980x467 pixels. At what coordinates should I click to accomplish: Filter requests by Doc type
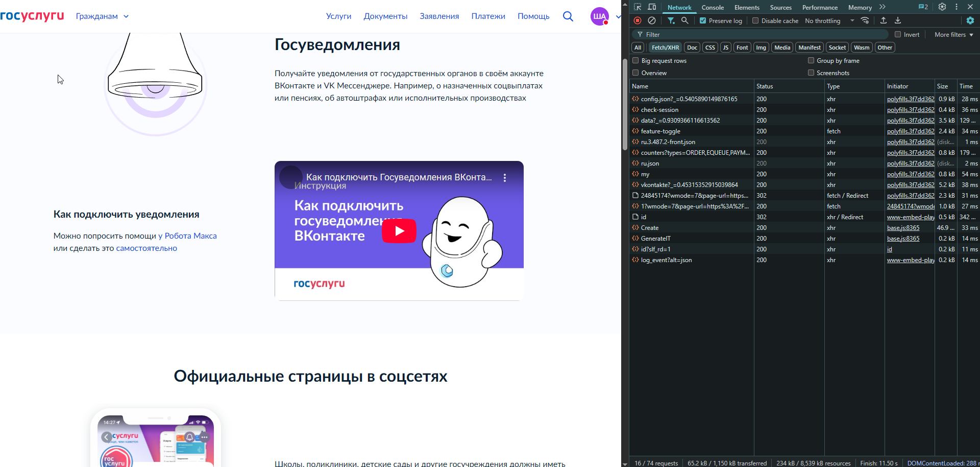tap(692, 48)
